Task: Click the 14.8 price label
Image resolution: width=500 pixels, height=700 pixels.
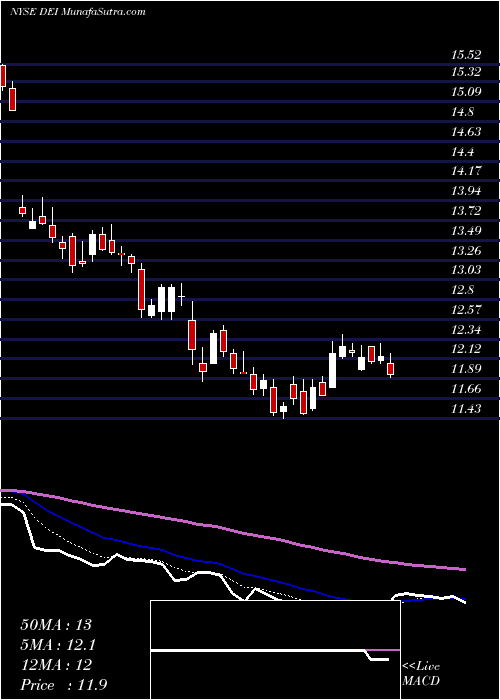Action: 462,112
